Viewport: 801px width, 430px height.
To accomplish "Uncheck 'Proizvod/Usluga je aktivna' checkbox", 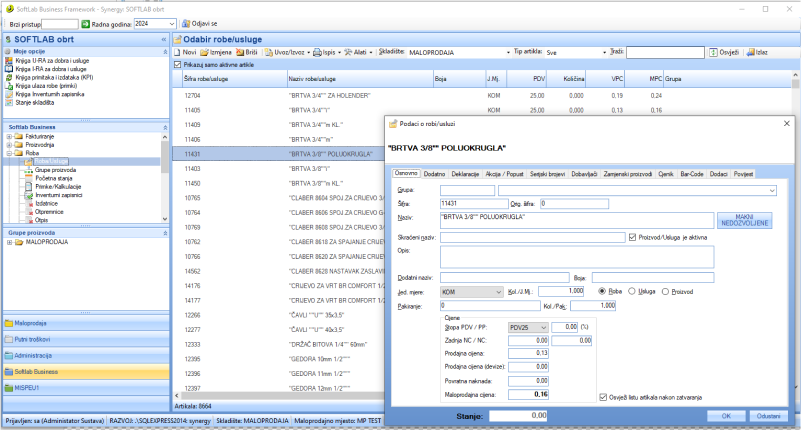I will 630,237.
